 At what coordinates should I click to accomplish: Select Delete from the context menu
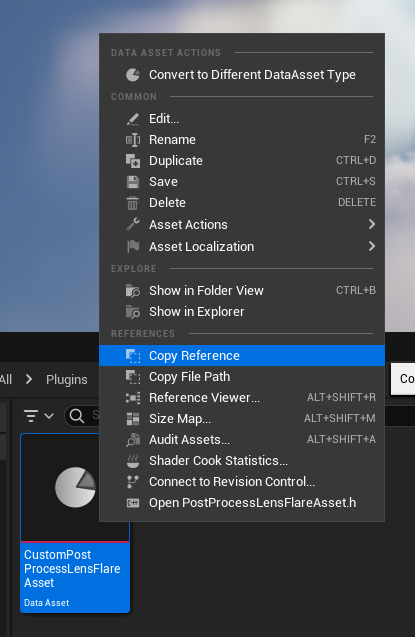242,203
